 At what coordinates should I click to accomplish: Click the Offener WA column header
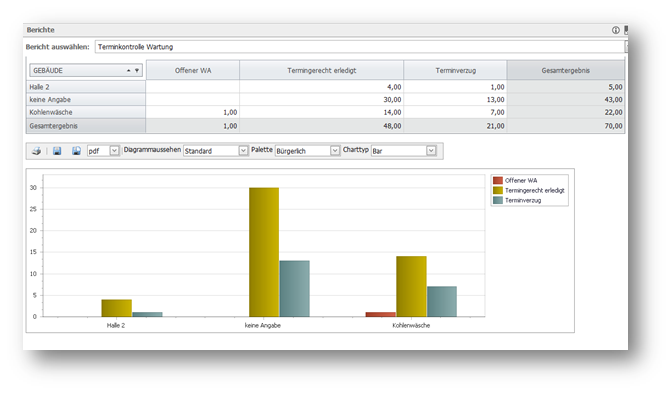[193, 70]
